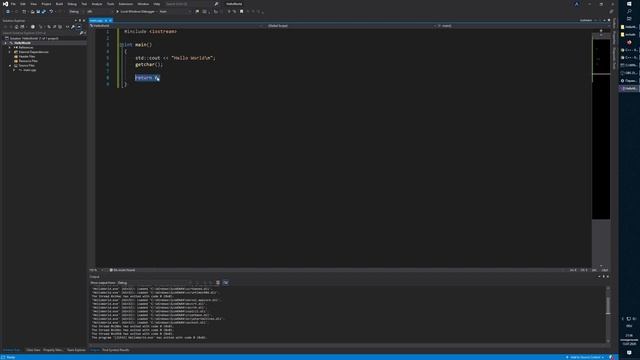
Task: Select the Header Files folder
Action: point(27,56)
